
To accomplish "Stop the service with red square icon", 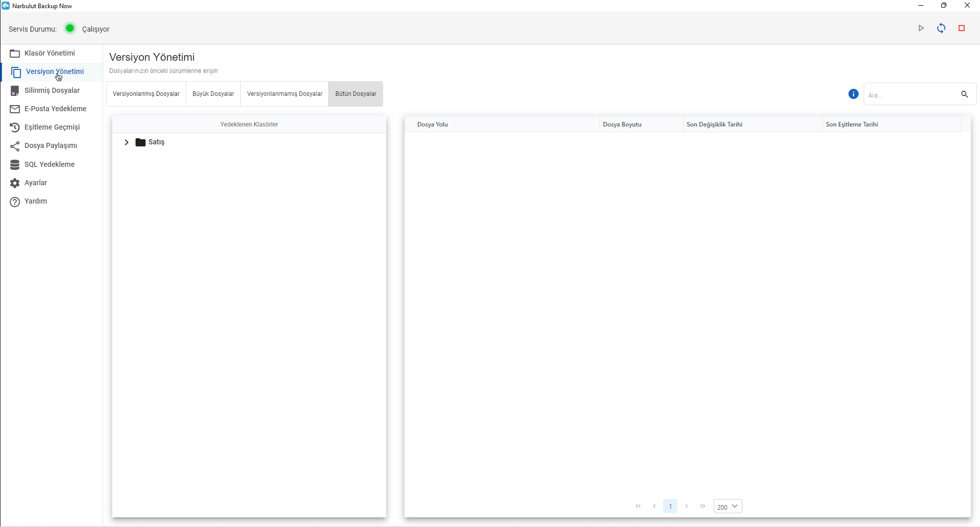I will tap(962, 29).
